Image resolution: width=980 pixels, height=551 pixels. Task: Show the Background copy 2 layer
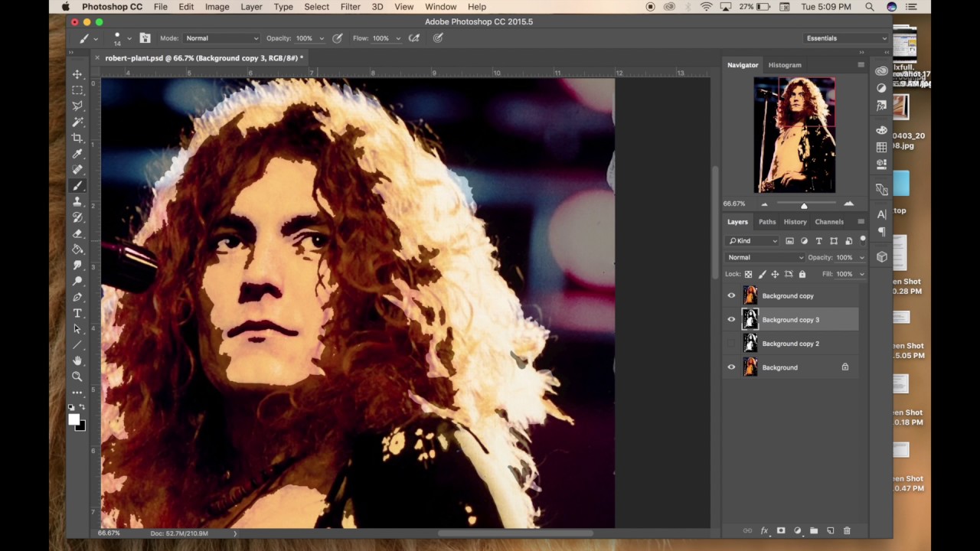pyautogui.click(x=731, y=344)
